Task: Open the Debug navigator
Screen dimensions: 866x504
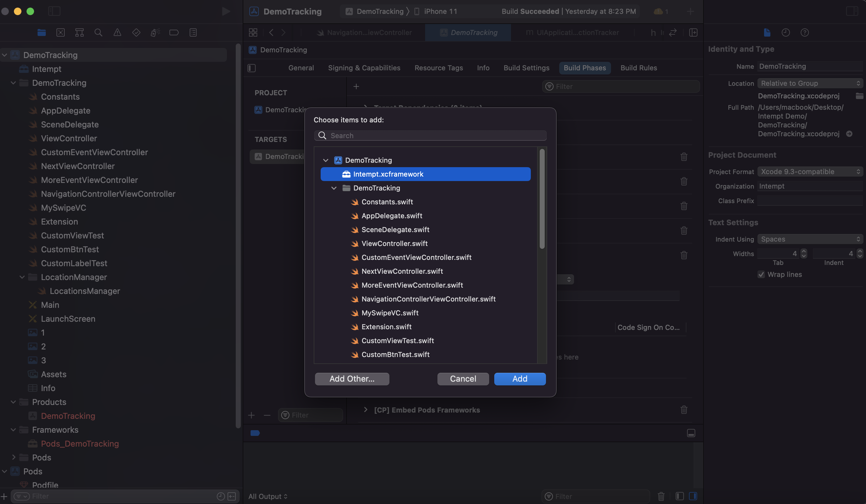Action: coord(155,32)
